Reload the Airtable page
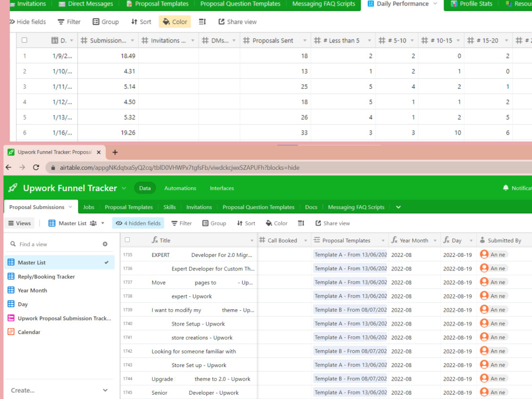 coord(36,167)
